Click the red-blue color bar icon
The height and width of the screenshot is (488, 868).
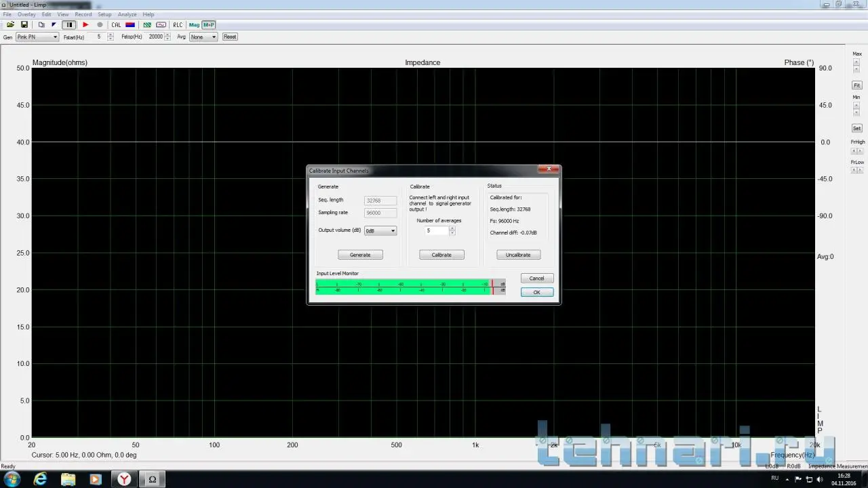[x=130, y=25]
